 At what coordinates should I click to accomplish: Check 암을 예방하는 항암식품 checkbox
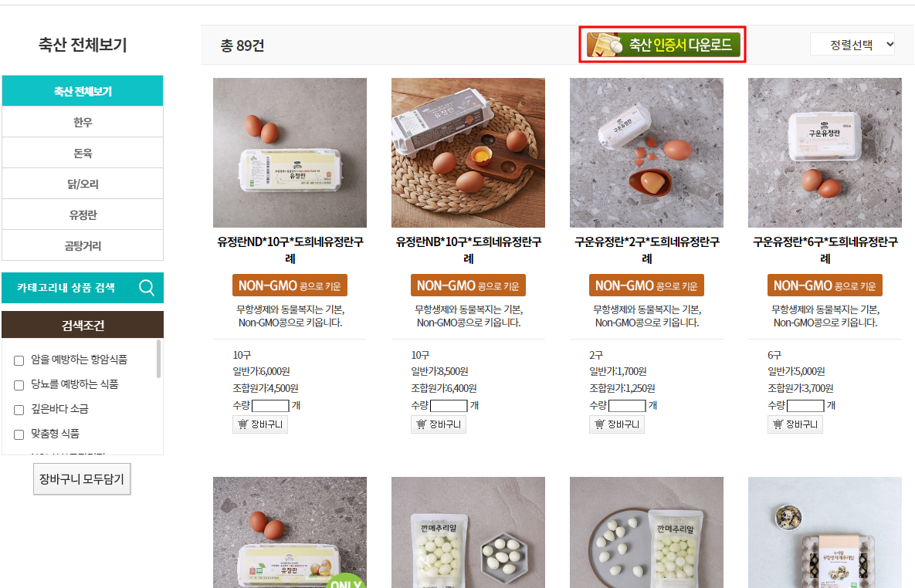click(19, 360)
